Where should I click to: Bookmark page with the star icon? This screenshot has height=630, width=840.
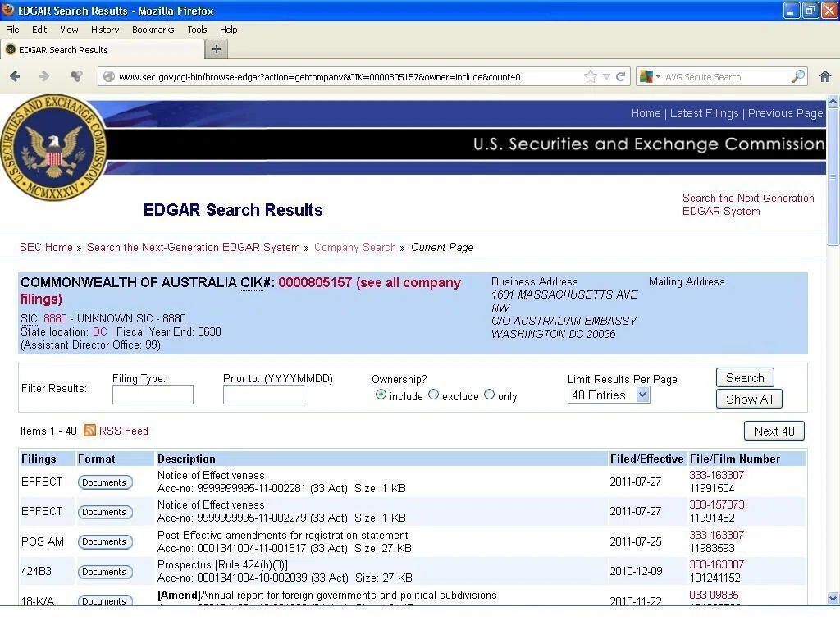click(591, 76)
